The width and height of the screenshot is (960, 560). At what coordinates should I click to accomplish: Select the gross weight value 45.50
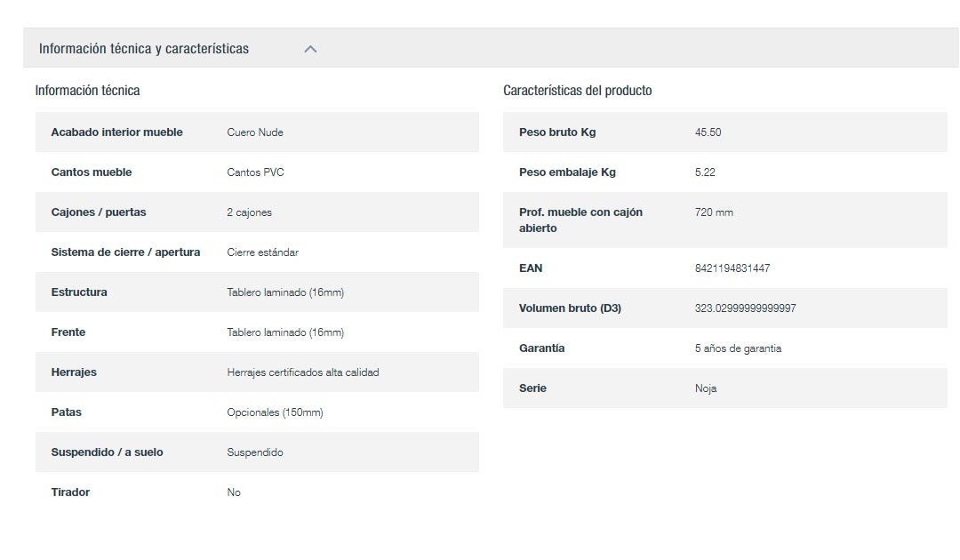[708, 132]
